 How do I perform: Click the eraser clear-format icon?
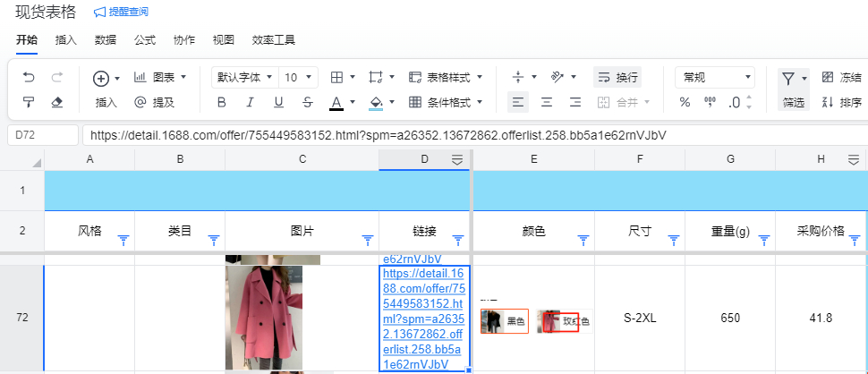coord(57,102)
